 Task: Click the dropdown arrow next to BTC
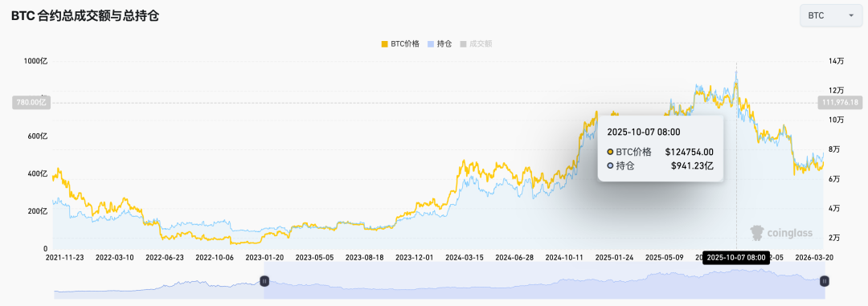coord(851,15)
